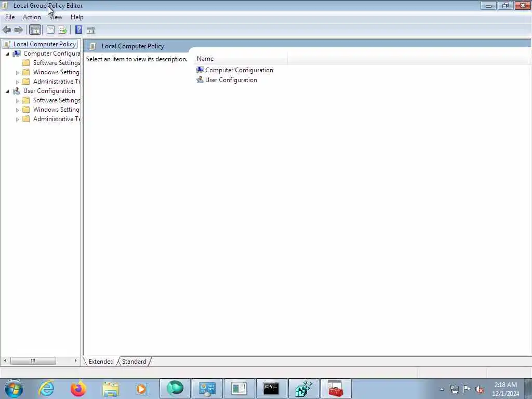Click the Name column header

[241, 59]
